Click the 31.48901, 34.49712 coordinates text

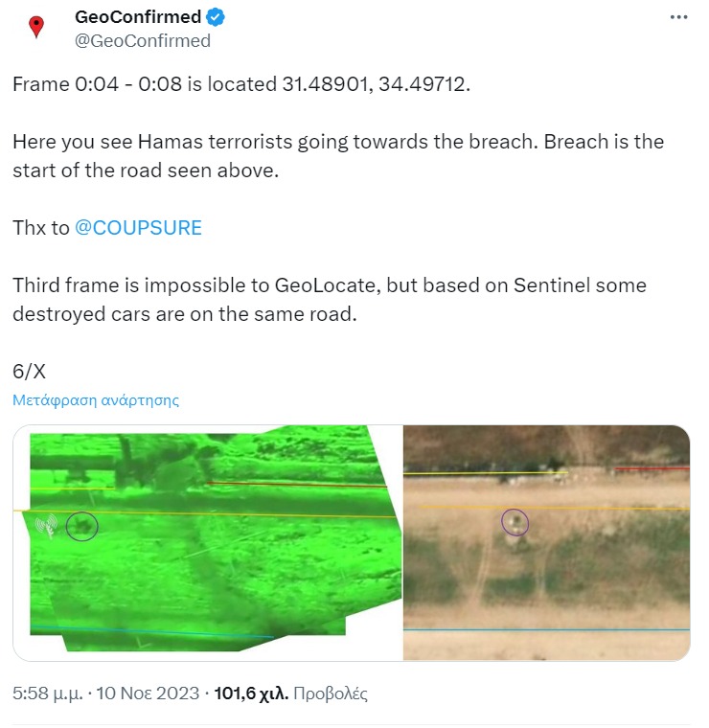(x=376, y=84)
